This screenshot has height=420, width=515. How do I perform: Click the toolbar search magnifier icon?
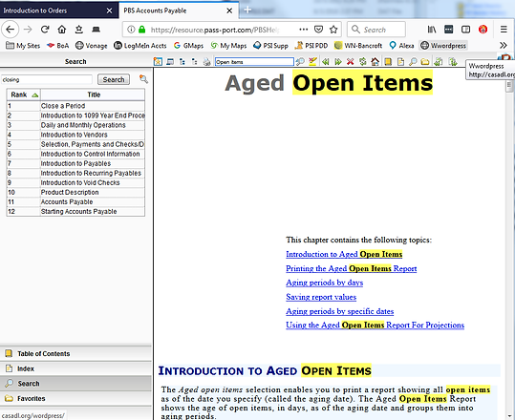pos(413,62)
